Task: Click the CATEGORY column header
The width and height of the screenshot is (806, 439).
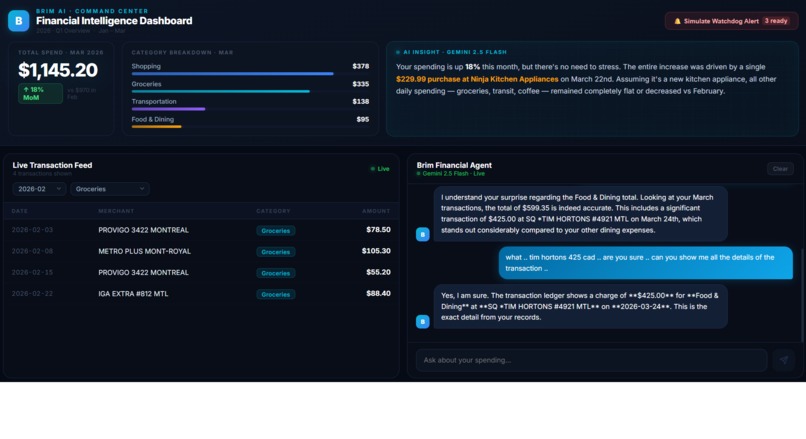Action: (x=273, y=211)
